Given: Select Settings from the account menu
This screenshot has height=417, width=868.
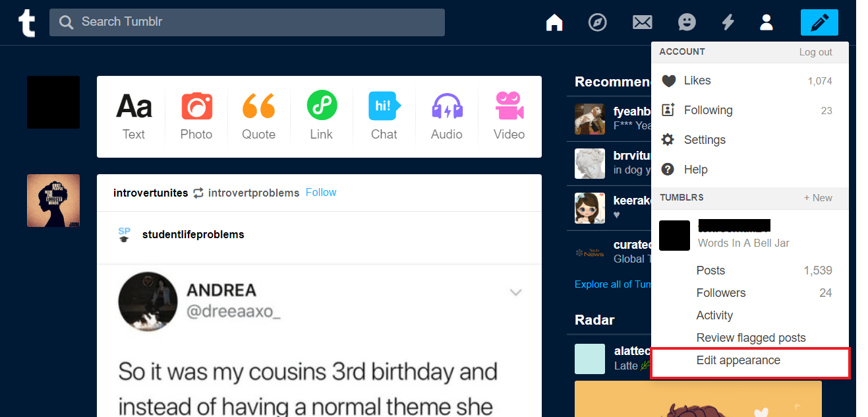Looking at the screenshot, I should pyautogui.click(x=705, y=139).
